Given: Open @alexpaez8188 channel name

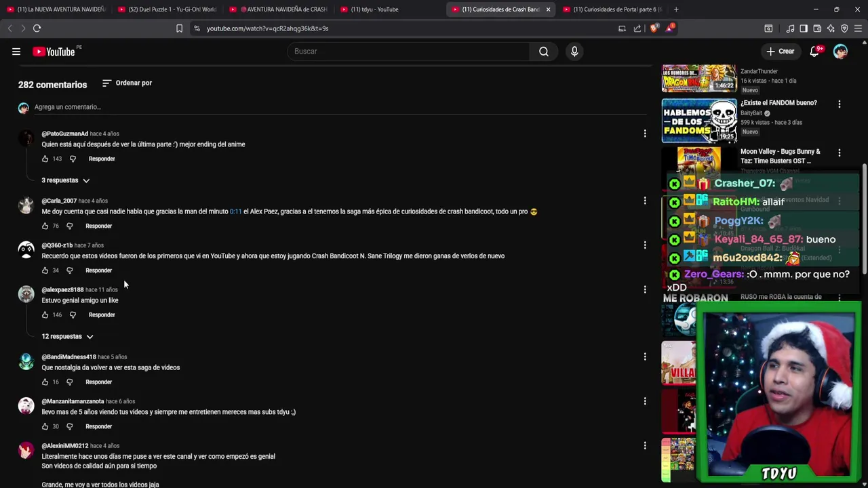Looking at the screenshot, I should [x=62, y=289].
